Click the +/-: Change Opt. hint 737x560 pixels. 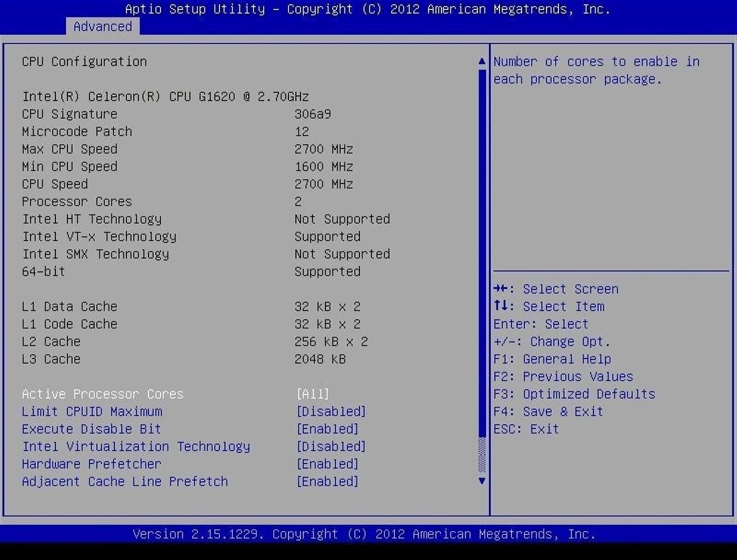coord(552,342)
